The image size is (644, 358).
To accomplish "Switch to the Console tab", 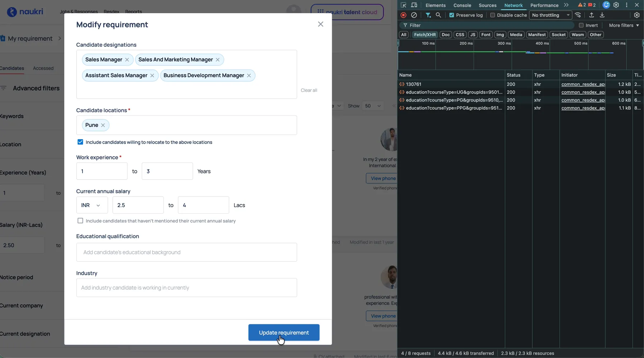I will tap(462, 5).
